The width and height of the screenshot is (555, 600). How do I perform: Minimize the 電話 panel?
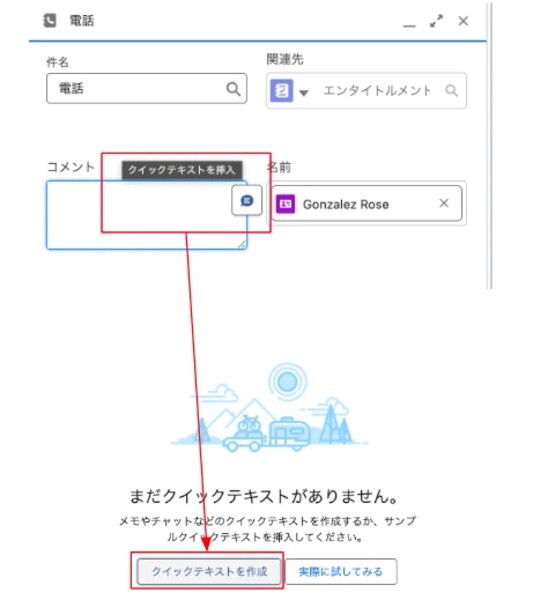pos(409,25)
